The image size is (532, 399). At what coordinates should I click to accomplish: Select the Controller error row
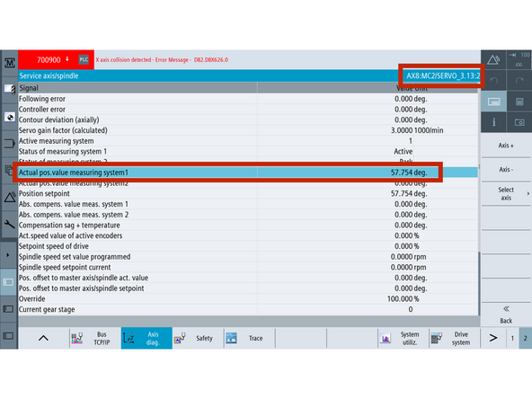[248, 110]
